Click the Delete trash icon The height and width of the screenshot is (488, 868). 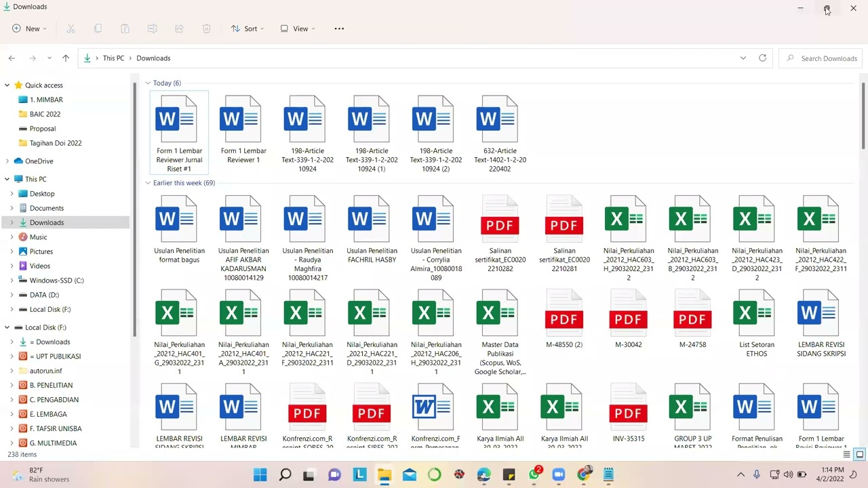point(206,28)
